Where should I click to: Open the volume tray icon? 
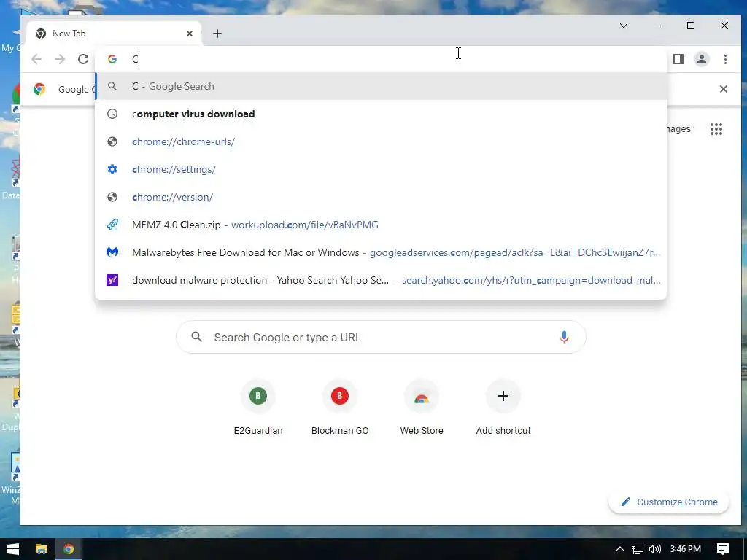[x=655, y=549]
